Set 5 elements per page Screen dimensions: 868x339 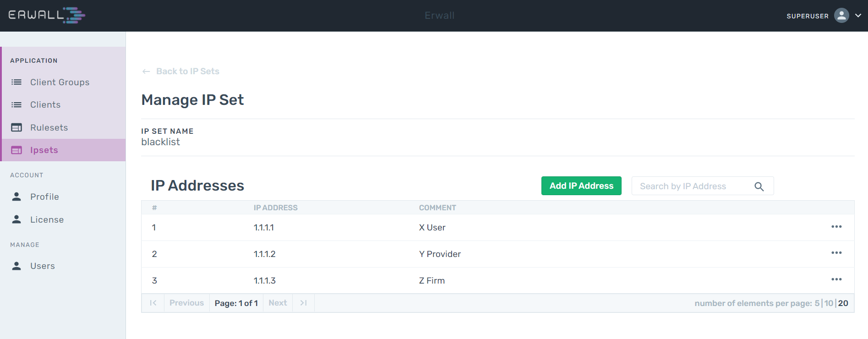(x=817, y=303)
